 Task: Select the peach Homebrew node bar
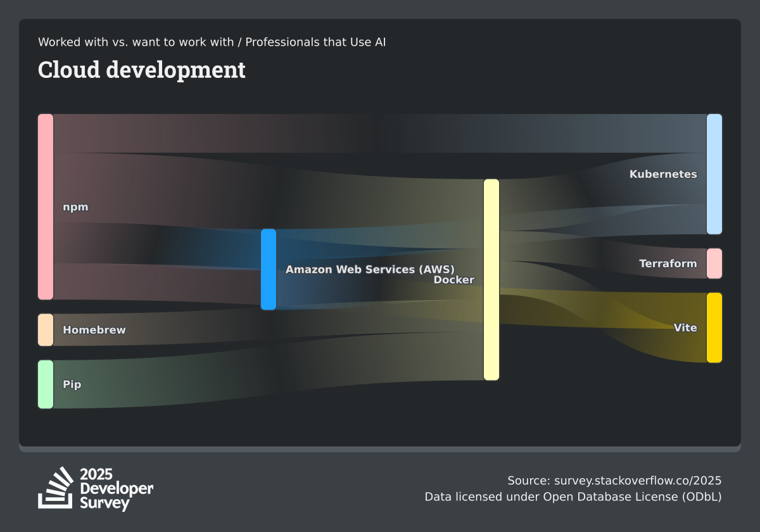pos(46,330)
